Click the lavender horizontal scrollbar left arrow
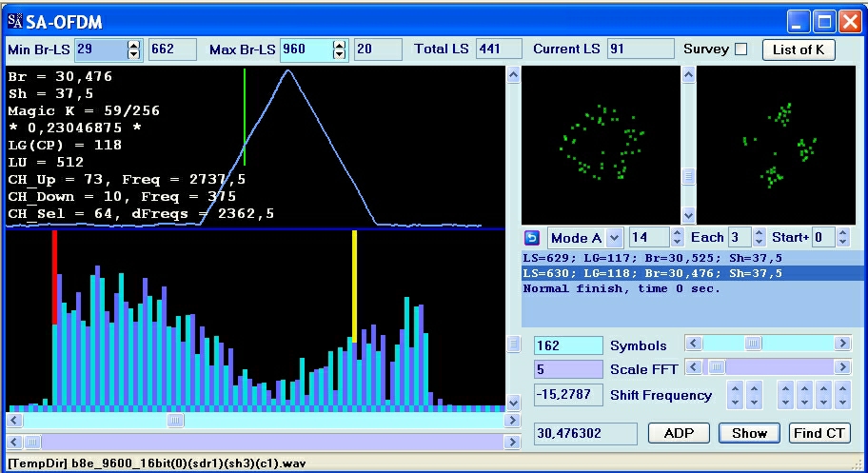Screen dimensions: 868x473 [14, 442]
